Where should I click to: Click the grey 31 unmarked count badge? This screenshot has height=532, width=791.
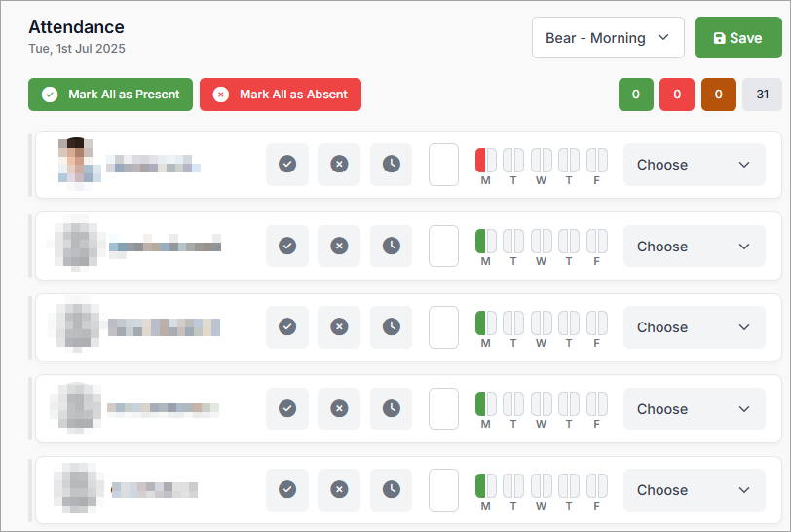tap(762, 95)
